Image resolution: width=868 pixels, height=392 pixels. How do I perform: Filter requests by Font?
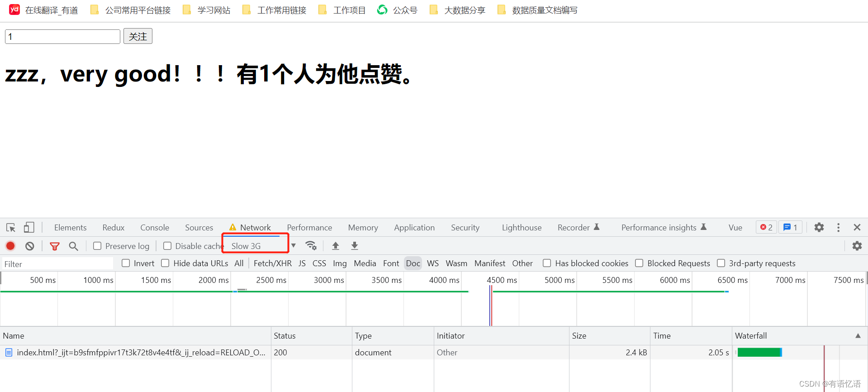click(x=391, y=263)
